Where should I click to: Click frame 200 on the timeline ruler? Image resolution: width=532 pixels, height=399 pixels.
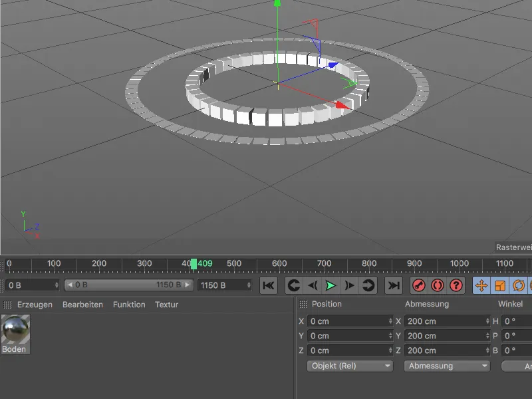coord(99,263)
